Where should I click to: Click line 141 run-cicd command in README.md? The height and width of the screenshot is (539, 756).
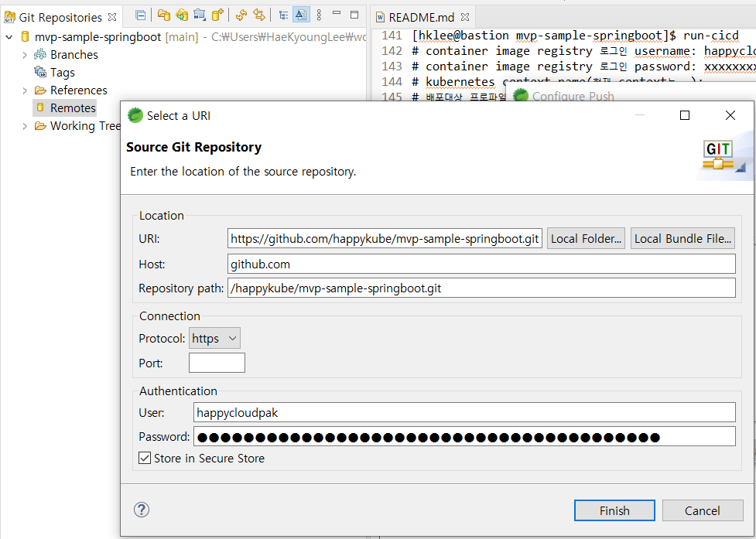pyautogui.click(x=575, y=36)
